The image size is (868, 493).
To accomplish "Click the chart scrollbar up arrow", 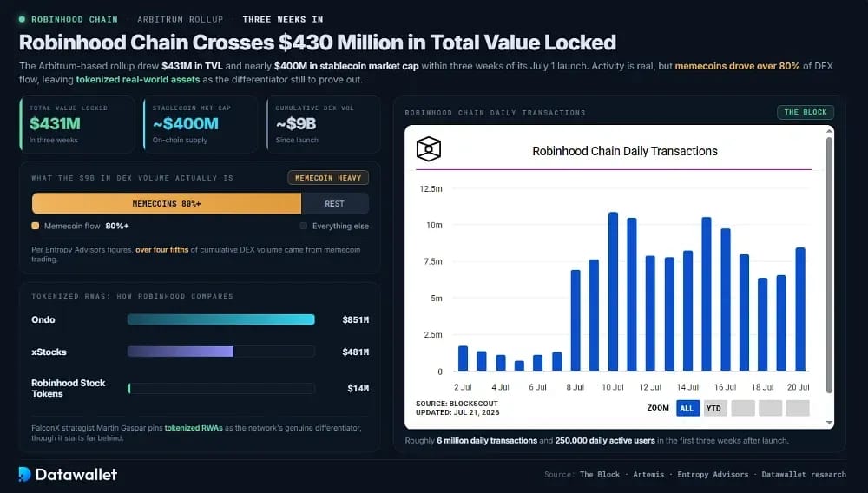I will 829,131.
